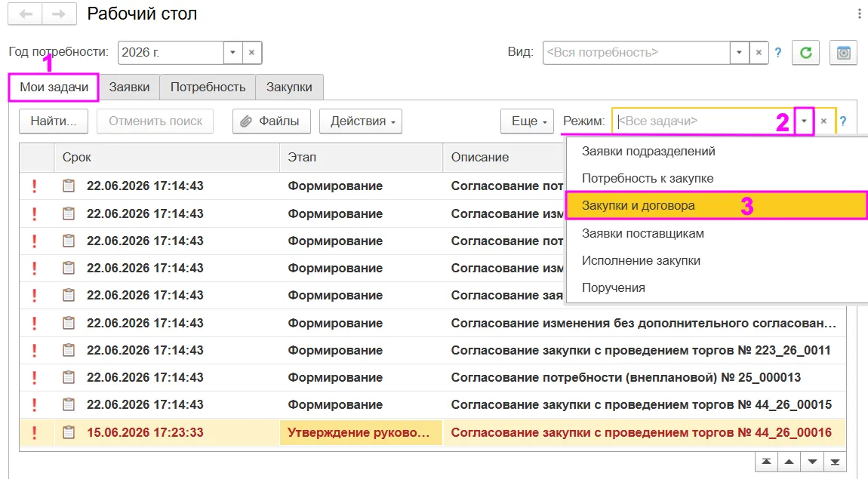Clear the Вид field value

point(759,53)
